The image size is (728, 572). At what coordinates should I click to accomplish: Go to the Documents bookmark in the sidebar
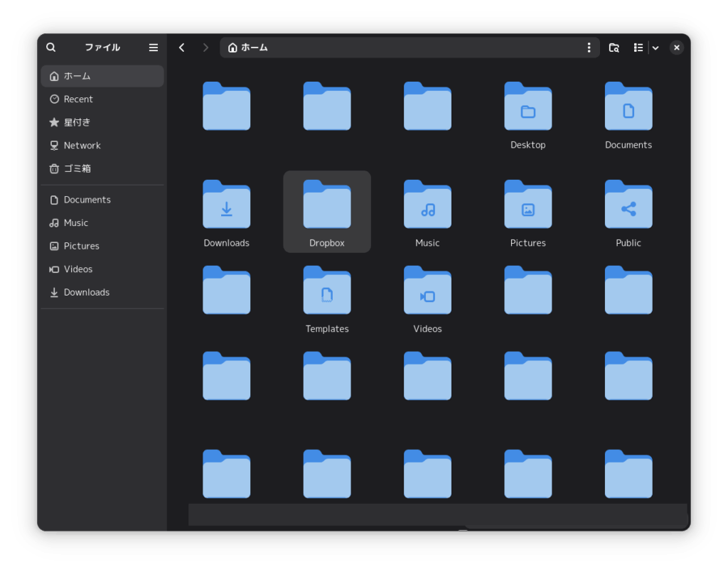[x=102, y=200]
